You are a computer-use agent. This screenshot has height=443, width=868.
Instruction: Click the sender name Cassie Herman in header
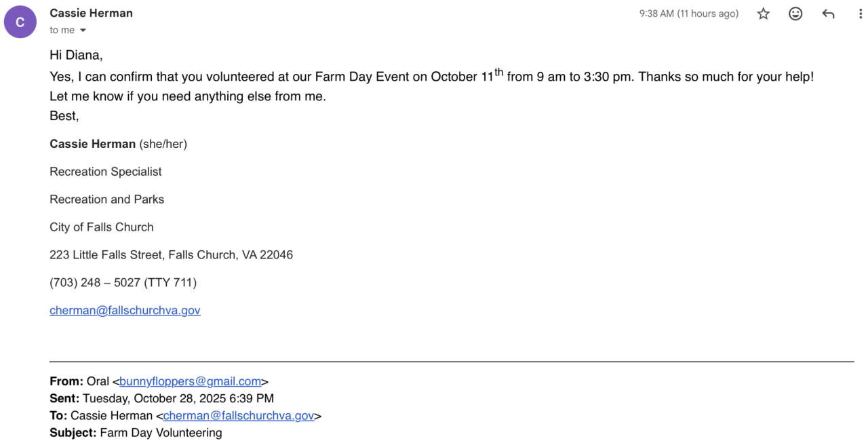tap(91, 13)
